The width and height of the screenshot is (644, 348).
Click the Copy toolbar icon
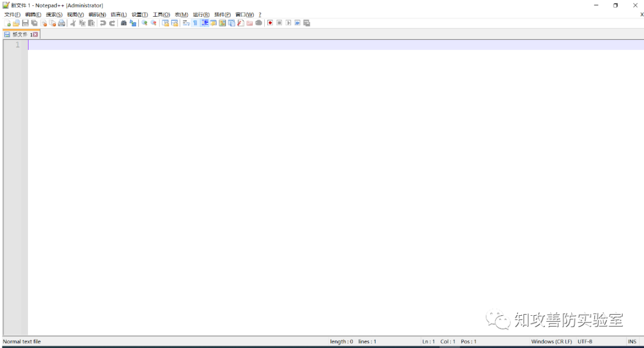coord(82,23)
